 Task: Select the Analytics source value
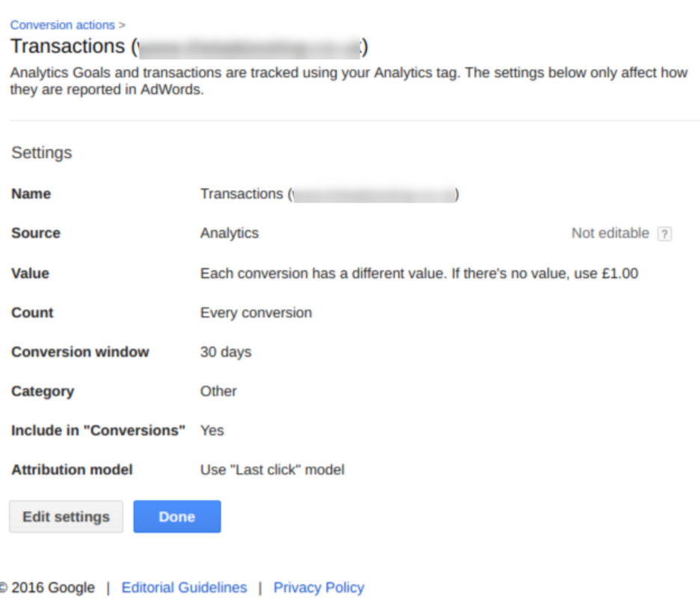pos(229,233)
